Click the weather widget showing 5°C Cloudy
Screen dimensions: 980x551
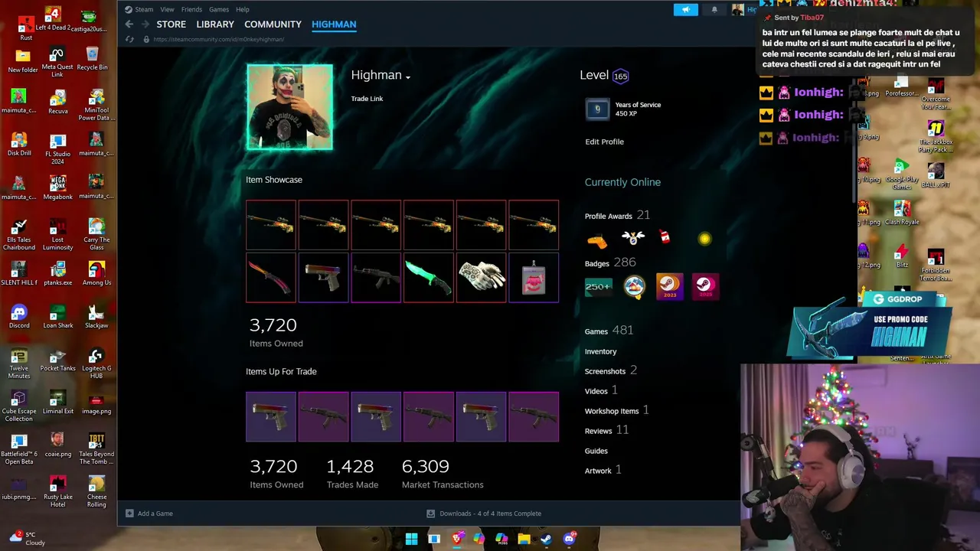28,539
